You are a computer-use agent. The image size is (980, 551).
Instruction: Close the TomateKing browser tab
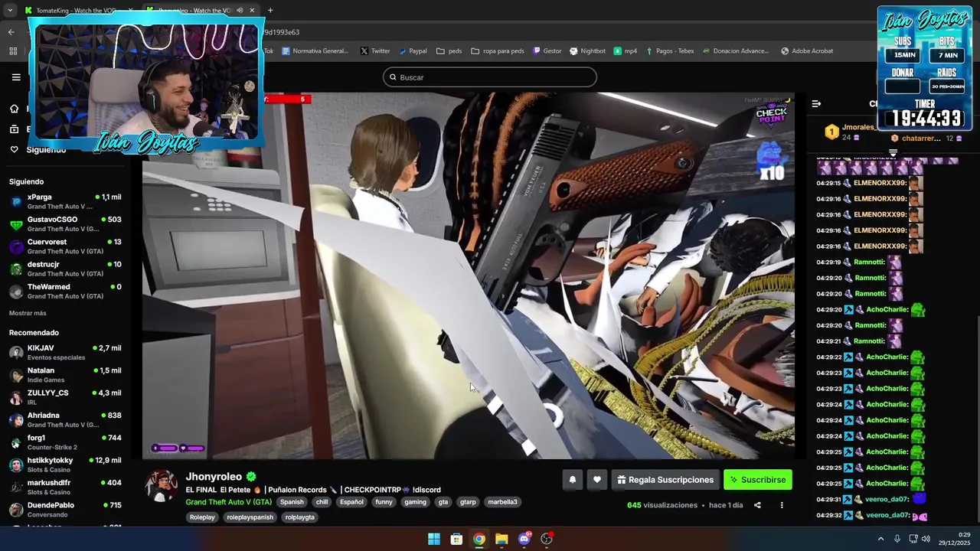pos(130,10)
